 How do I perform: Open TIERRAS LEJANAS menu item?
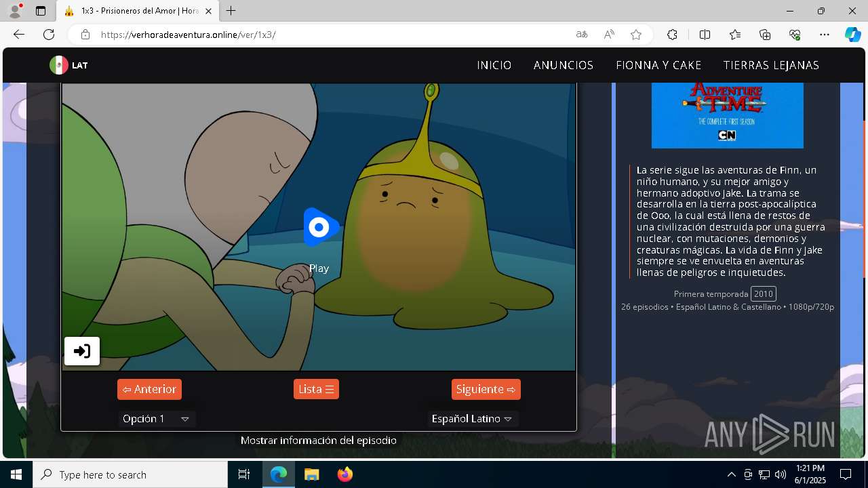tap(771, 65)
